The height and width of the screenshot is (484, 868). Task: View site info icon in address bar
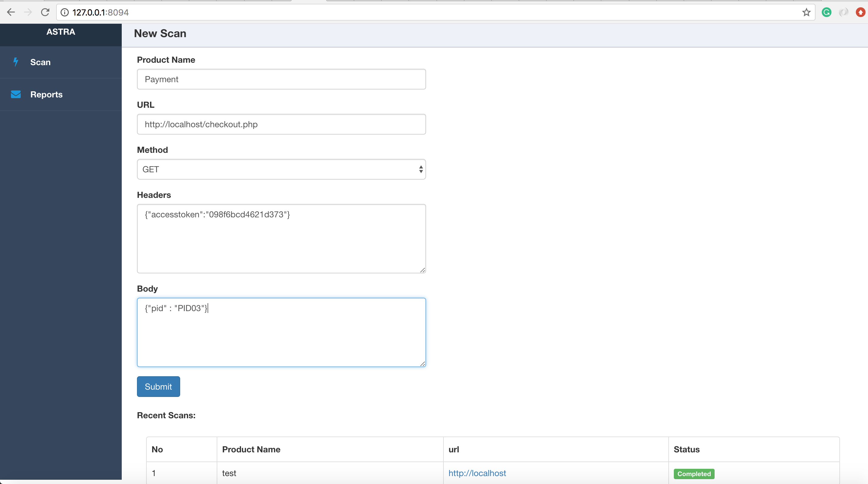click(65, 12)
